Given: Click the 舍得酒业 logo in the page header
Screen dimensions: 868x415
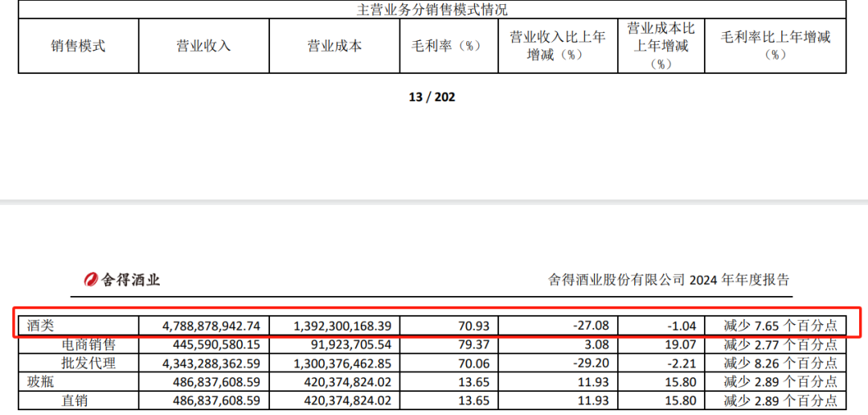Looking at the screenshot, I should point(122,280).
